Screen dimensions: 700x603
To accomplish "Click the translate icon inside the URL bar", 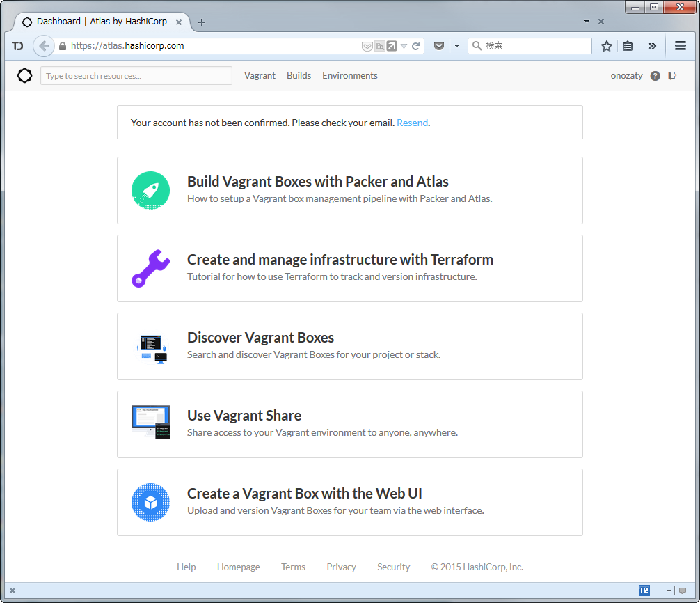I will [x=380, y=46].
